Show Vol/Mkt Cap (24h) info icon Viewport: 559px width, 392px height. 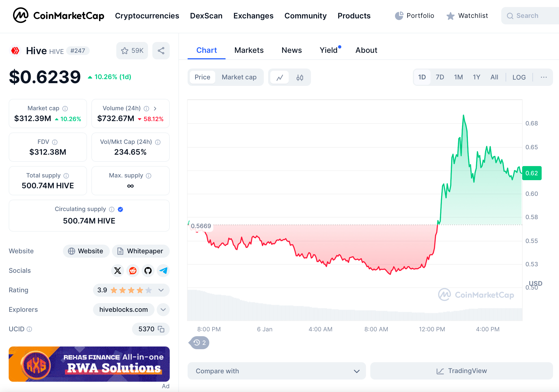pos(158,142)
